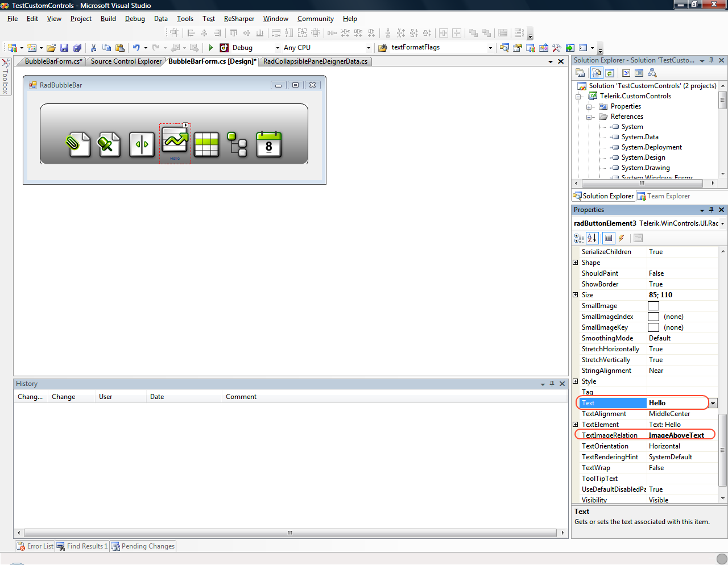The width and height of the screenshot is (728, 565).
Task: Select the splitter bubble bar icon
Action: [142, 144]
